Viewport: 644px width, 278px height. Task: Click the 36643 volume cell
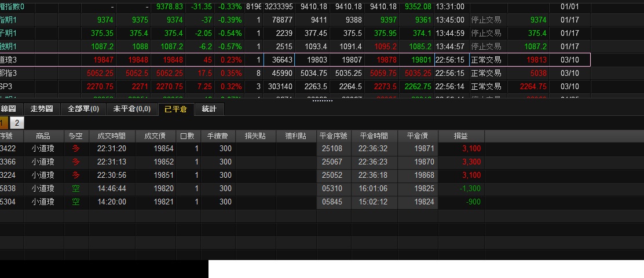(x=283, y=60)
